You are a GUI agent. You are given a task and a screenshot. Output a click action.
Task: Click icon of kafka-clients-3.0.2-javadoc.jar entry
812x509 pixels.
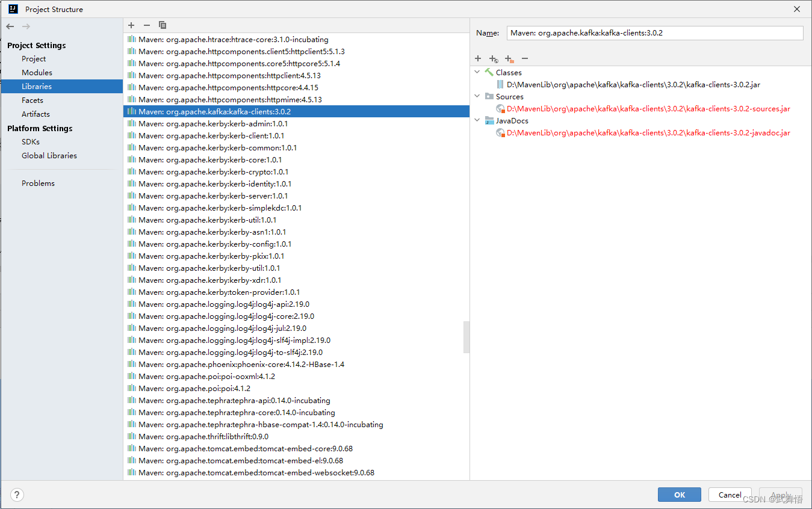pos(500,132)
